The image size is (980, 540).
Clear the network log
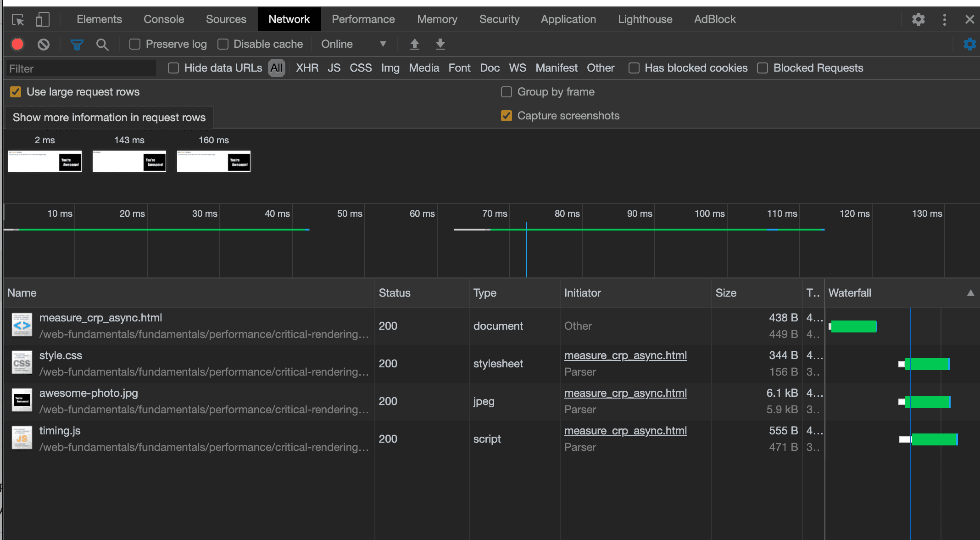pyautogui.click(x=44, y=45)
